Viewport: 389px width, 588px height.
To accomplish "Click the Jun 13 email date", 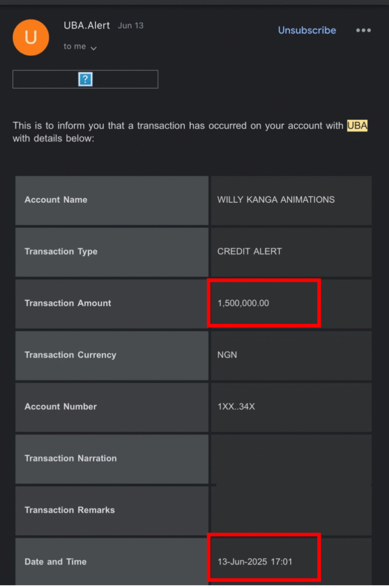I will coord(130,26).
